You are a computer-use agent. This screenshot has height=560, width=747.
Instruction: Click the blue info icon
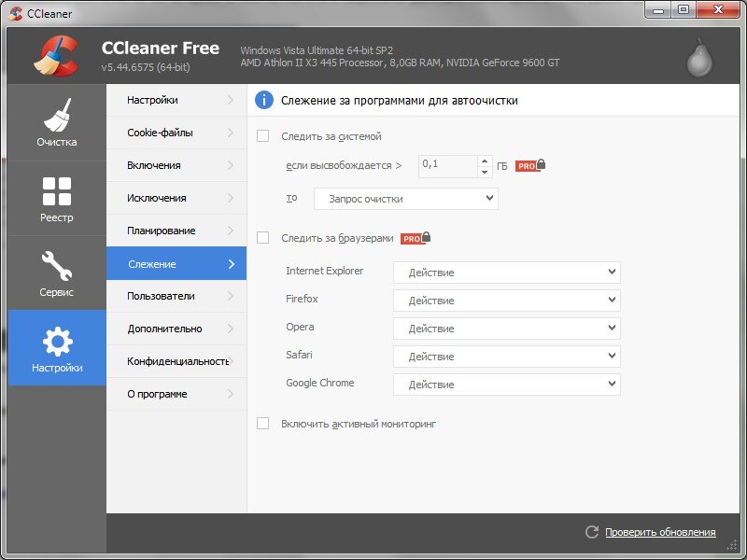264,101
